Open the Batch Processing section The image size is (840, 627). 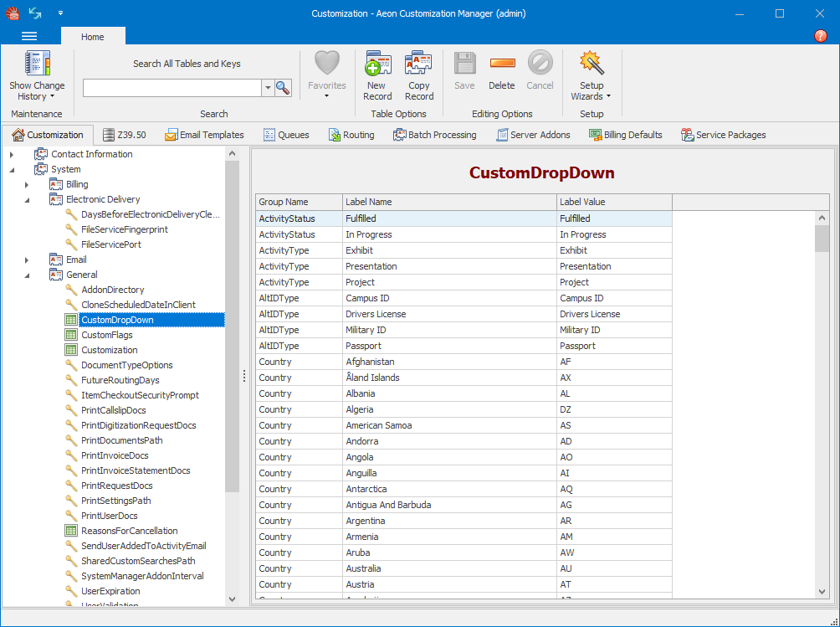[434, 134]
